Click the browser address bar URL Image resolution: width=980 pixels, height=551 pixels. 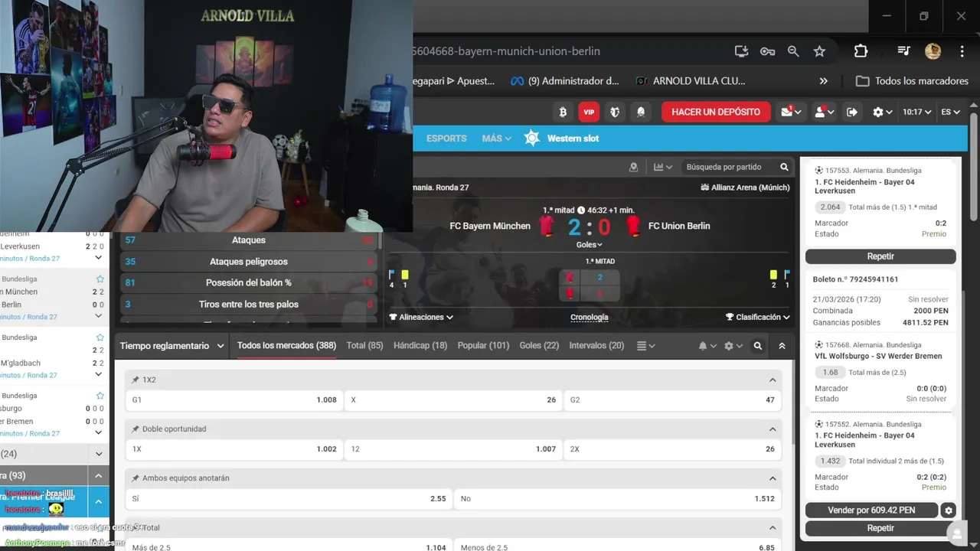505,51
